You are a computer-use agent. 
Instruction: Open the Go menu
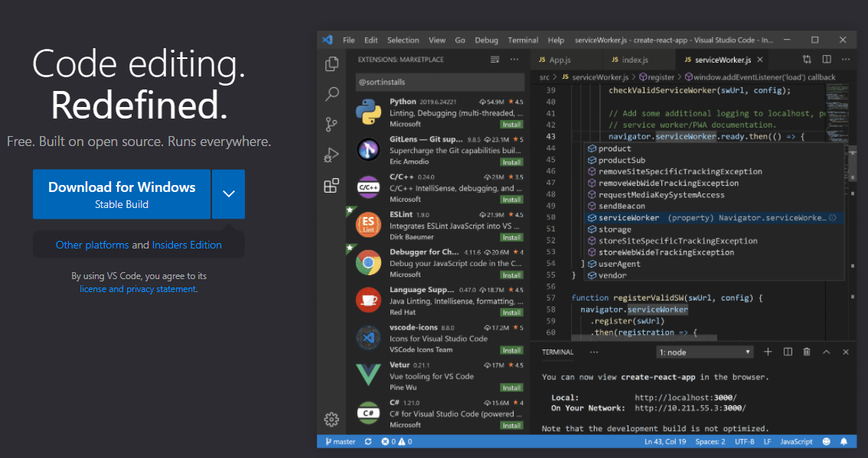[x=460, y=40]
